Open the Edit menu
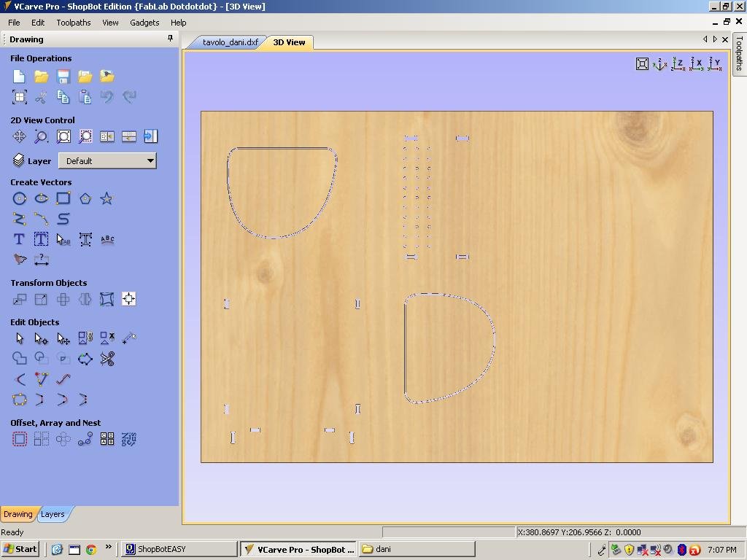Image resolution: width=747 pixels, height=560 pixels. pyautogui.click(x=38, y=23)
